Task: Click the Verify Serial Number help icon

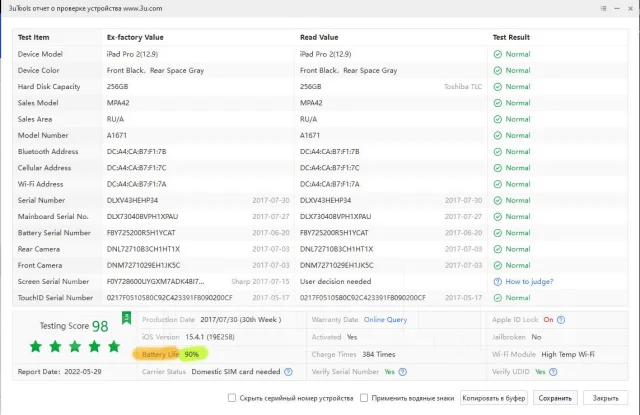Action: 402,372
